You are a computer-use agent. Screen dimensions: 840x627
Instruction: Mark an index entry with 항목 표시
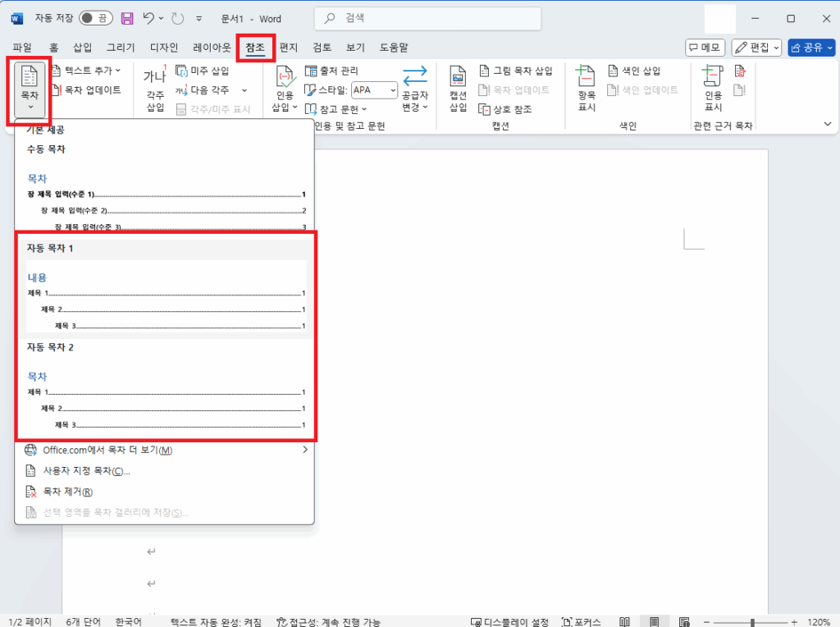click(585, 89)
